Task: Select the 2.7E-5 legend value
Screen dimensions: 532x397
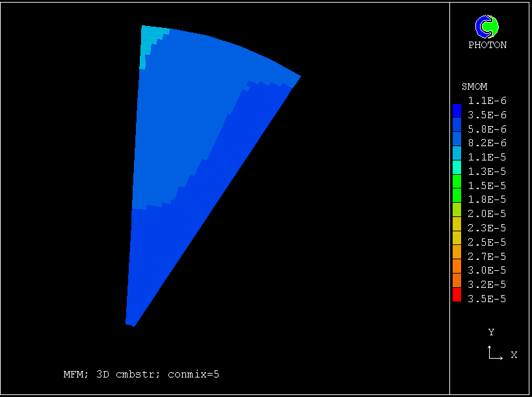Action: pos(486,256)
